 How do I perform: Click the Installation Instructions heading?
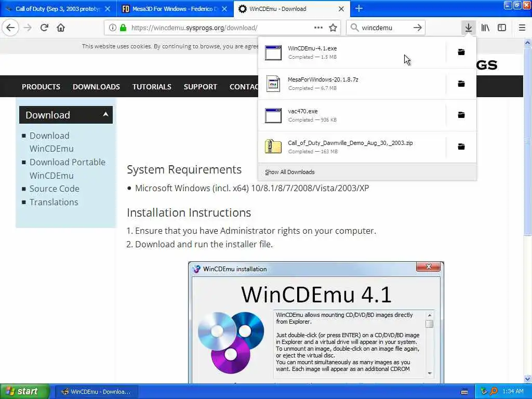coord(189,212)
